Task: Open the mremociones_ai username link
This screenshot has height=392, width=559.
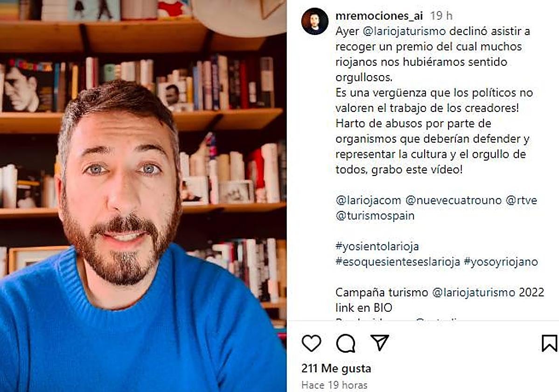Action: (x=379, y=16)
